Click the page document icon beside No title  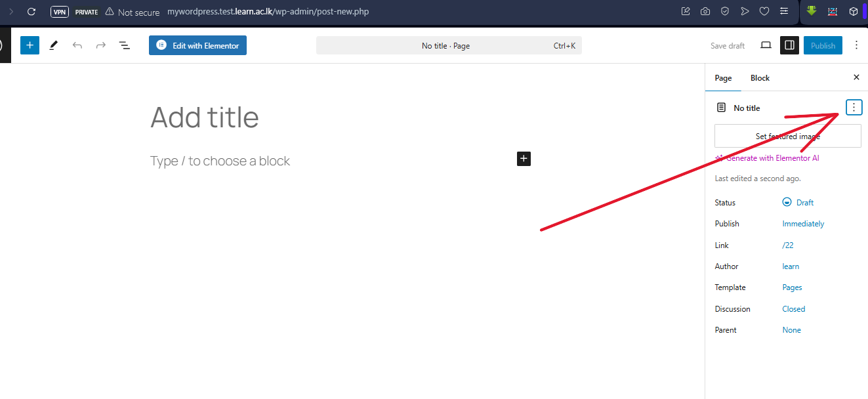(721, 108)
